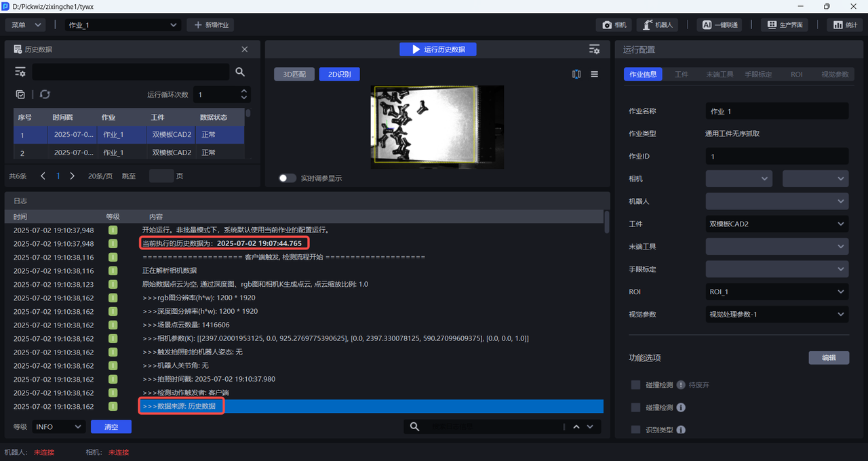The width and height of the screenshot is (868, 461).
Task: Expand the 工件 双模板CAD2 dropdown
Action: tap(776, 224)
